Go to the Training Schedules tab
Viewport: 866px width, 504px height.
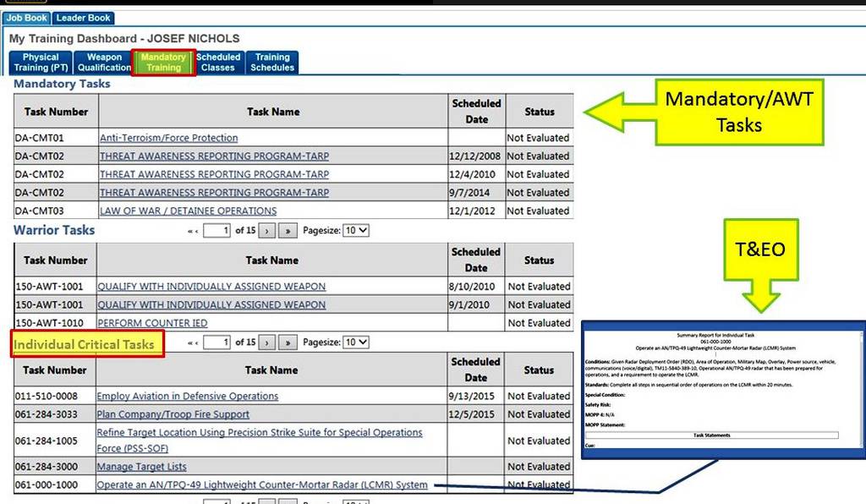point(272,63)
